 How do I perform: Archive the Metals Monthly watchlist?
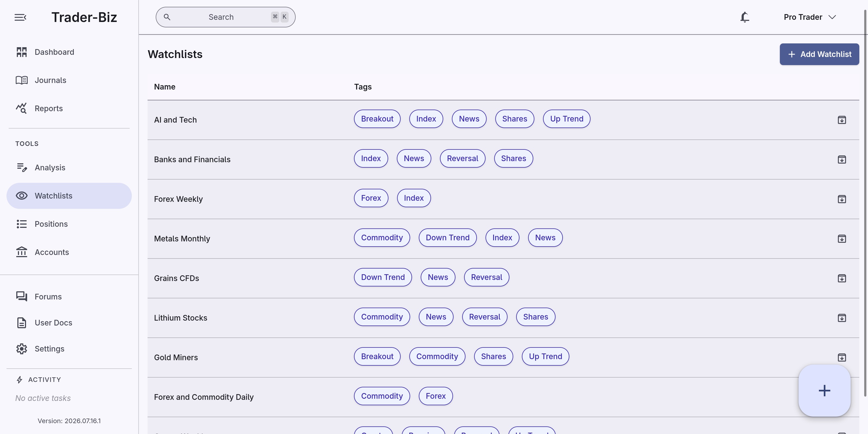tap(842, 239)
